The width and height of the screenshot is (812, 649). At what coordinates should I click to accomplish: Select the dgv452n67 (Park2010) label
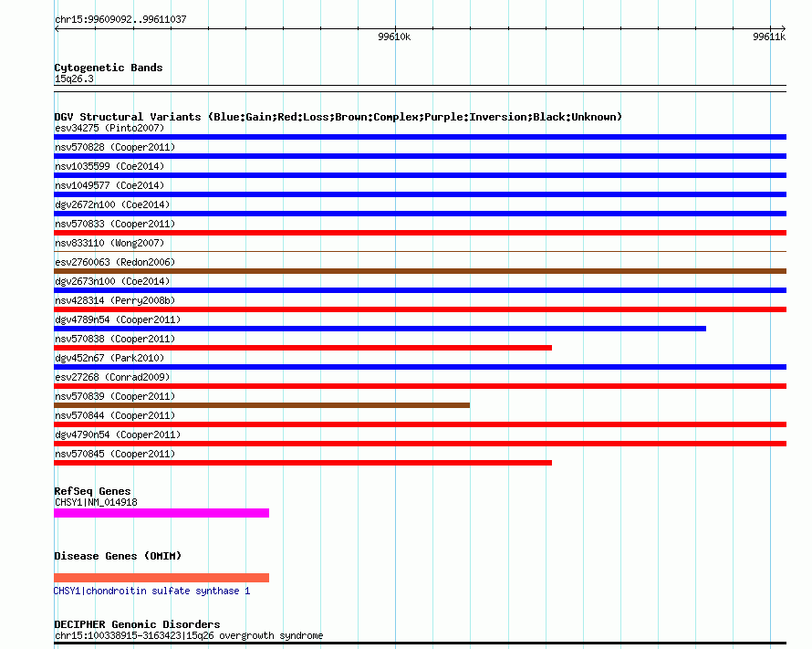point(109,358)
